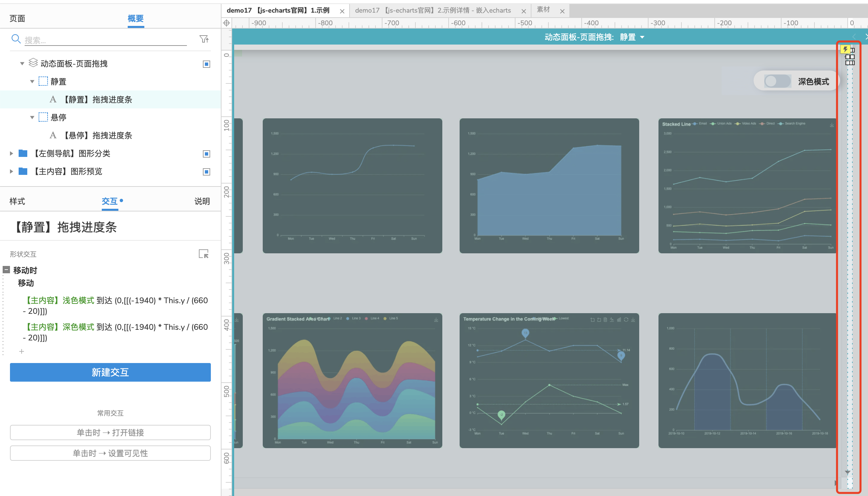Click data view icon in Temperature chart
The image size is (868, 496).
(606, 320)
